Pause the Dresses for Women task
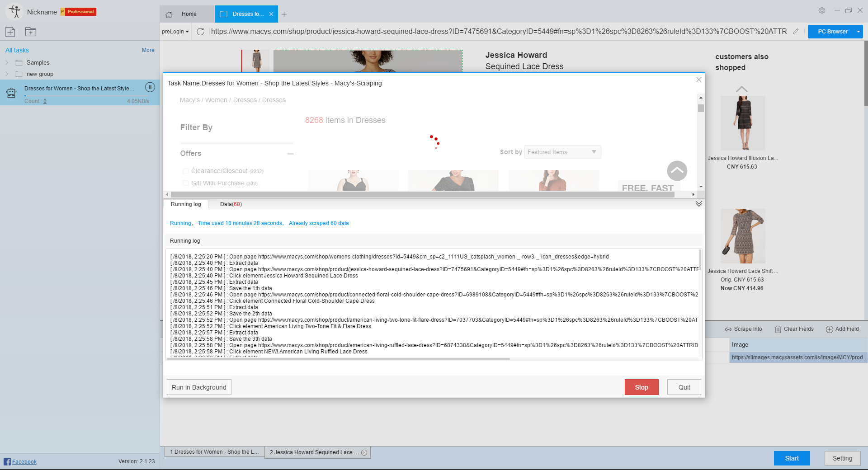Screen dimensions: 868x470 [x=150, y=87]
